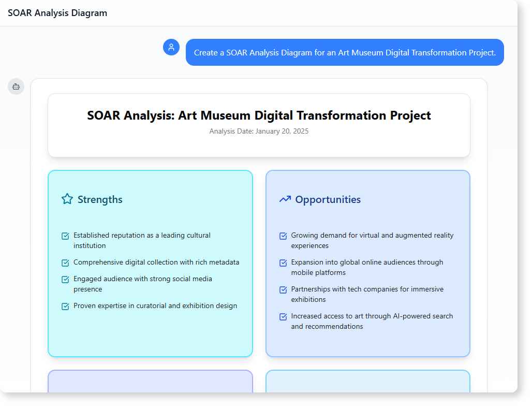Click the SOAR Analysis Diagram page title
This screenshot has height=408, width=532.
point(57,13)
